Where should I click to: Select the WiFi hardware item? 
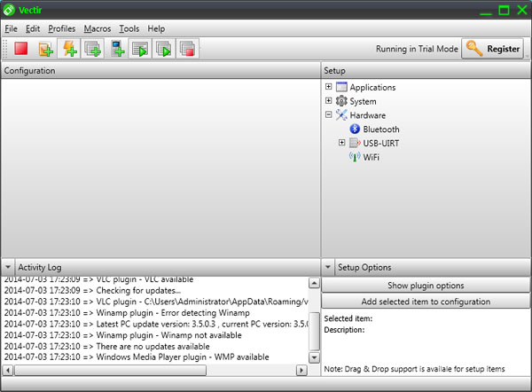click(x=372, y=157)
